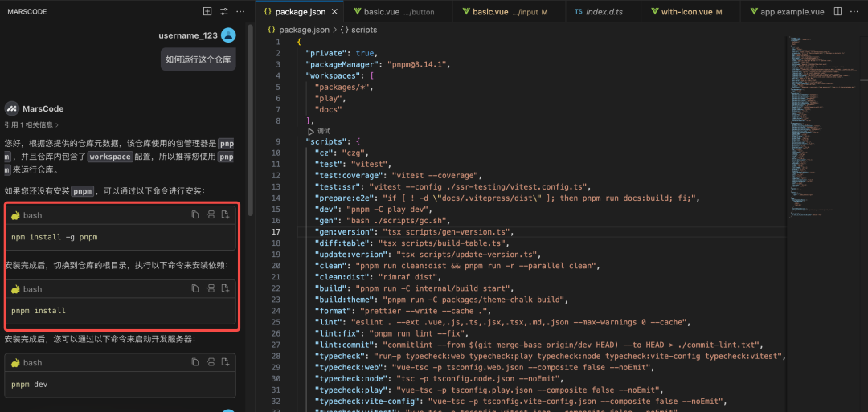The height and width of the screenshot is (412, 868).
Task: Click the 调试 debug CodeLens above scripts
Action: [319, 131]
